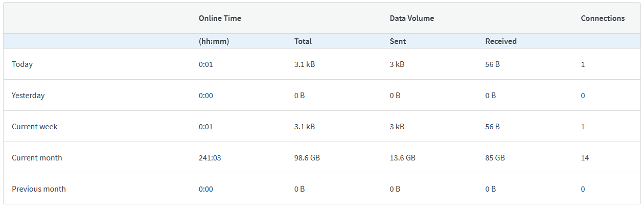Click the Sent subheader
Image resolution: width=644 pixels, height=210 pixels.
pyautogui.click(x=398, y=41)
